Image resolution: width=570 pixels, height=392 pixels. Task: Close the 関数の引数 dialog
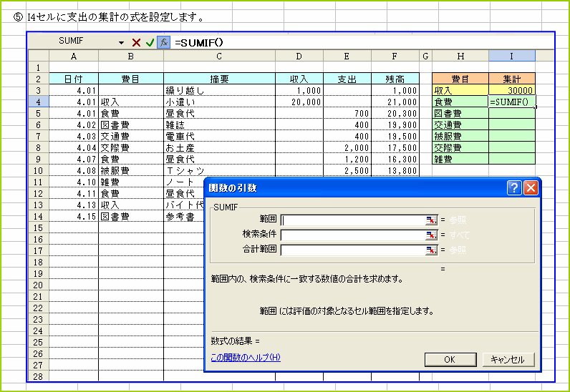tap(531, 188)
